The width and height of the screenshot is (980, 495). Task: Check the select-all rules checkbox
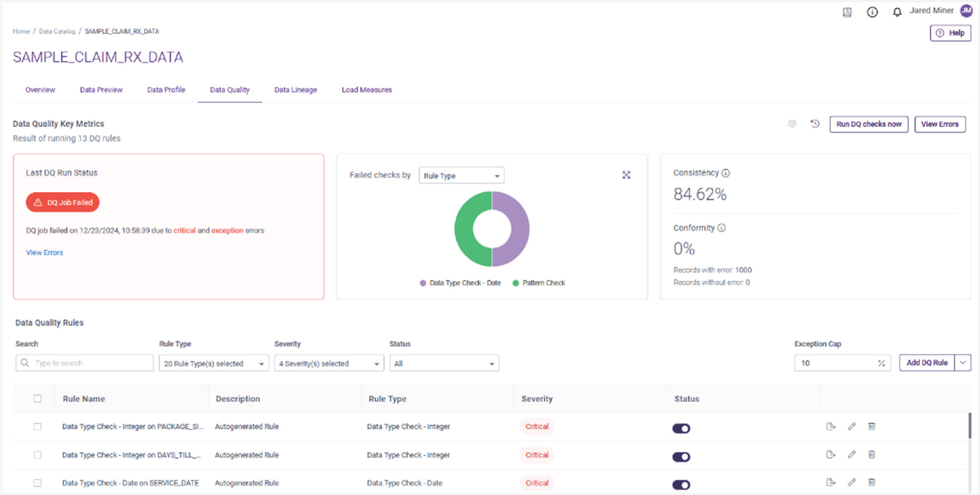(37, 398)
